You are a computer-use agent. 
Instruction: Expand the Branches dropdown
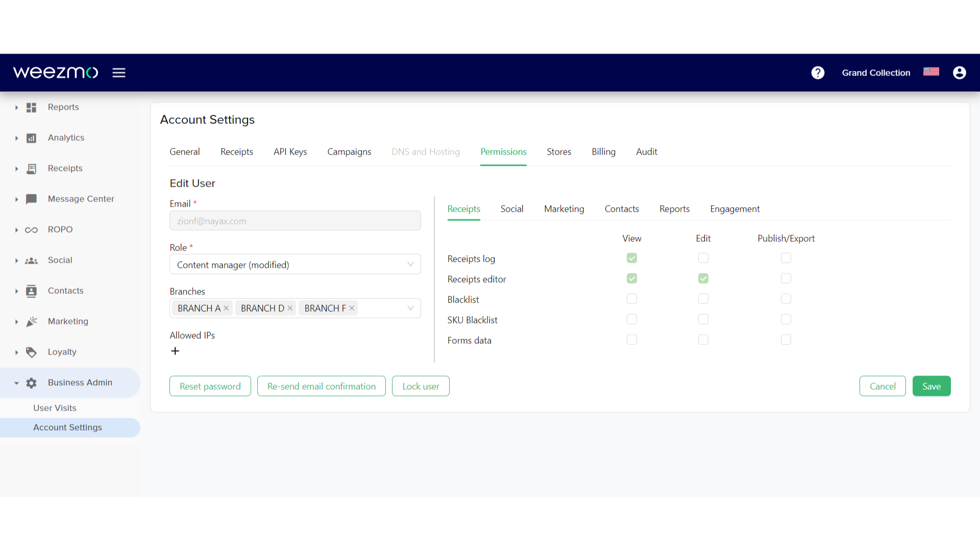411,308
